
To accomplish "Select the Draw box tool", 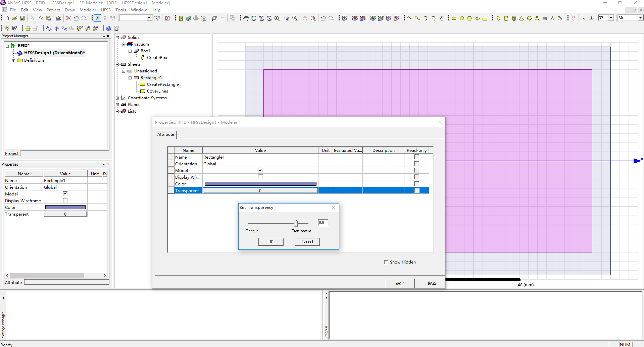I will point(498,18).
